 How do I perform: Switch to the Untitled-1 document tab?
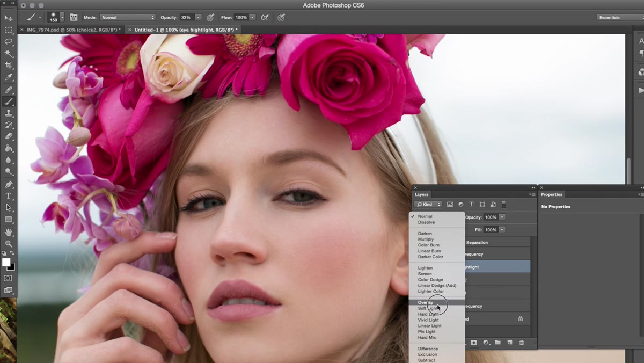click(x=183, y=30)
